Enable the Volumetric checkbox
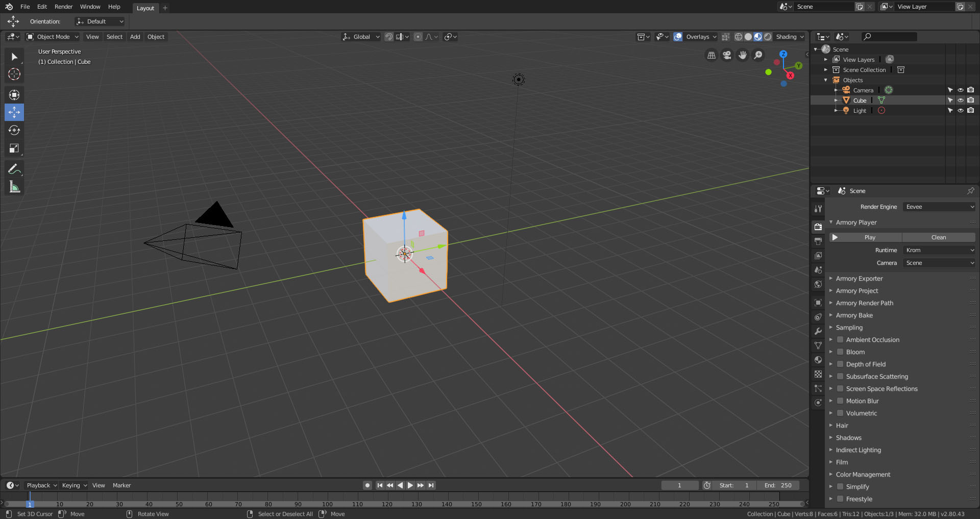This screenshot has height=519, width=980. click(840, 413)
